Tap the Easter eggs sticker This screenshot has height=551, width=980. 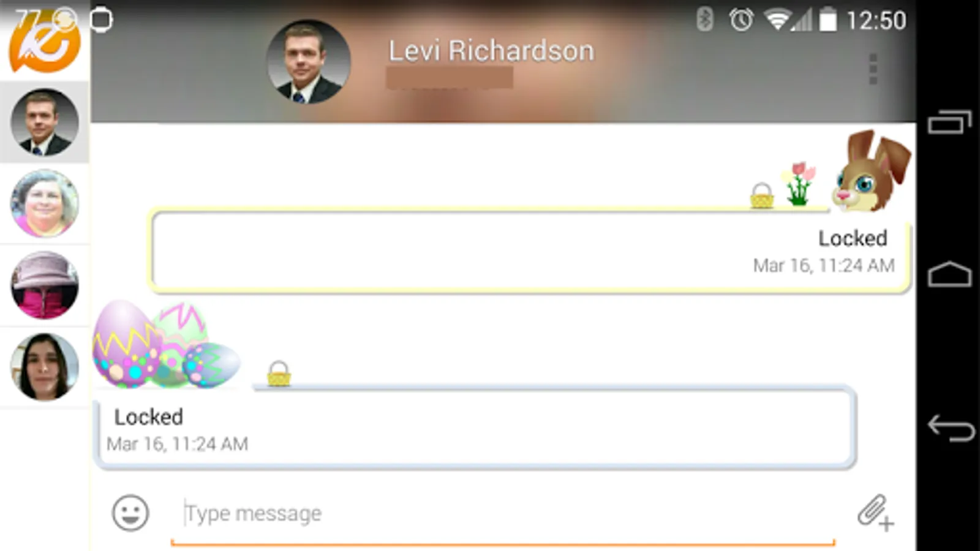click(x=165, y=344)
